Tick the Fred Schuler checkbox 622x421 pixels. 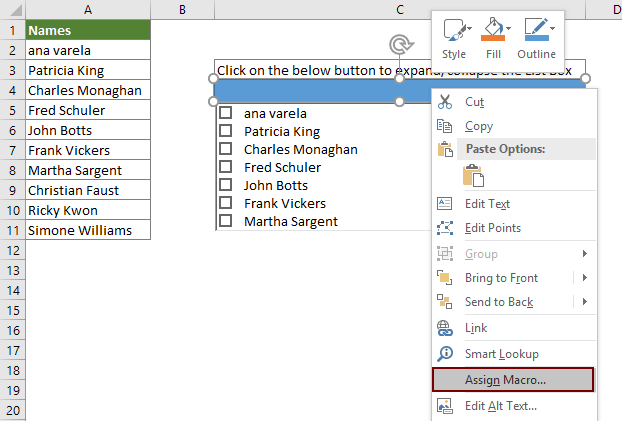(x=226, y=168)
